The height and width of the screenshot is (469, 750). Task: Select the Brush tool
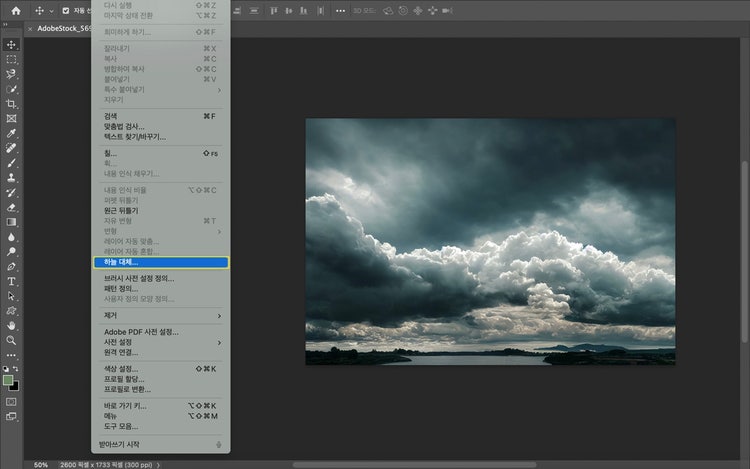(12, 163)
